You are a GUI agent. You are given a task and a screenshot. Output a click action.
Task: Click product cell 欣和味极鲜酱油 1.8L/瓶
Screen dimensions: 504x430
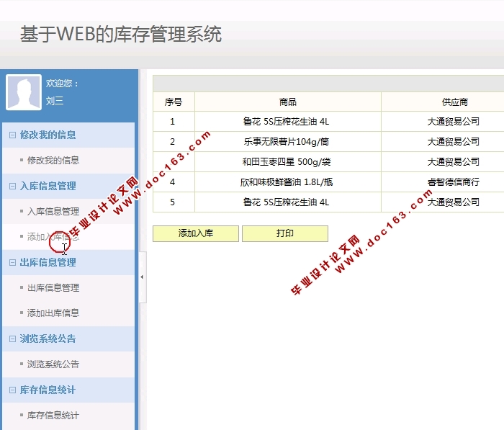(x=287, y=182)
